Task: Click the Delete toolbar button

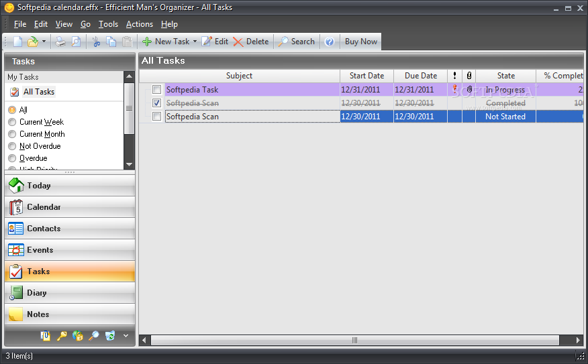Action: 251,42
